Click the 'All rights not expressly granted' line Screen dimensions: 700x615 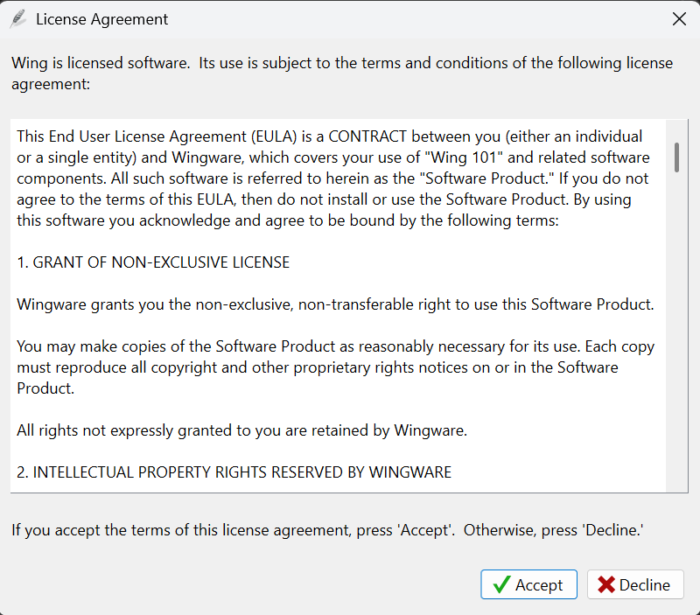242,430
